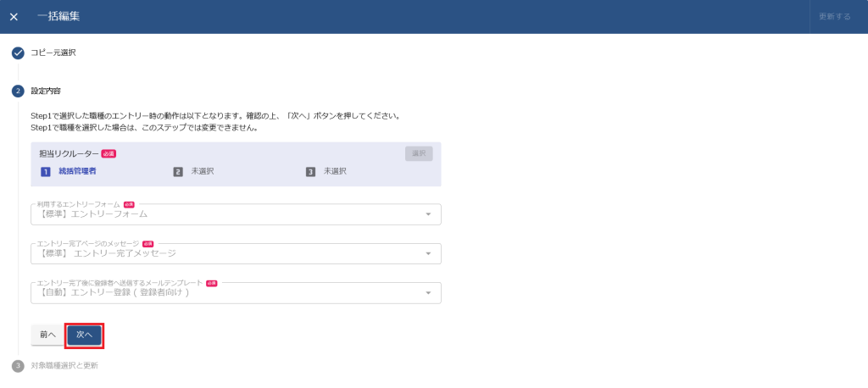Go back with the 前へ button

[x=47, y=335]
